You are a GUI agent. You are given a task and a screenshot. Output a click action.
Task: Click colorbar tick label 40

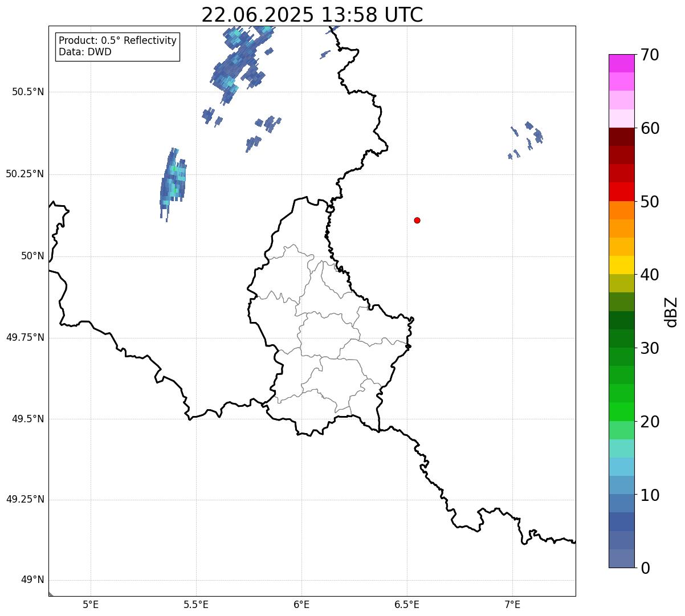[650, 275]
